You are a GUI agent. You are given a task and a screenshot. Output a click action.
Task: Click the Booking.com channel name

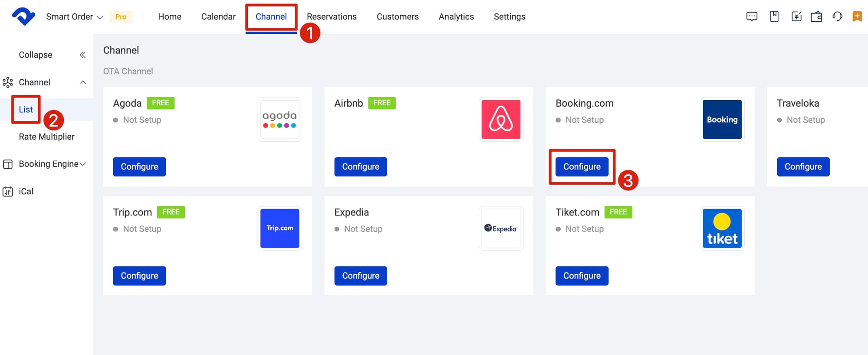pyautogui.click(x=585, y=103)
